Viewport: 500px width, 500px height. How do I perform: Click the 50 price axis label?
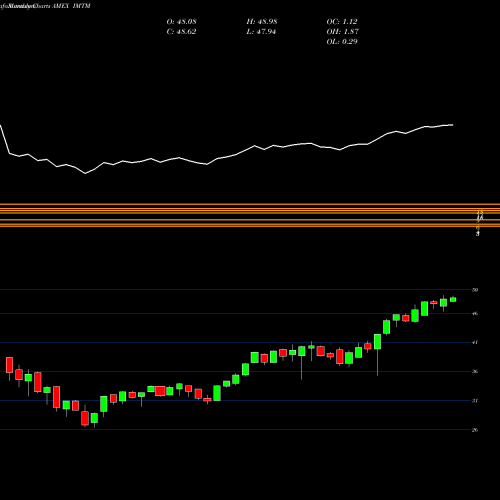[x=475, y=290]
